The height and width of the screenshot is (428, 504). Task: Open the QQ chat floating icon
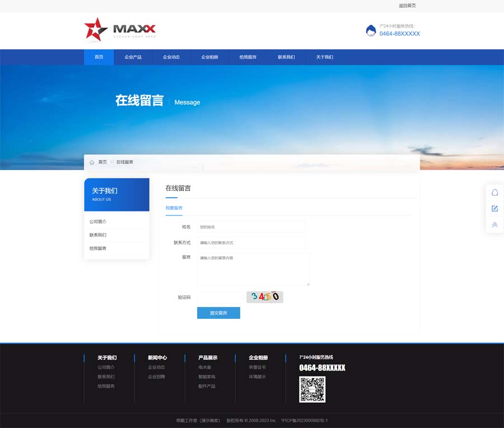(494, 192)
